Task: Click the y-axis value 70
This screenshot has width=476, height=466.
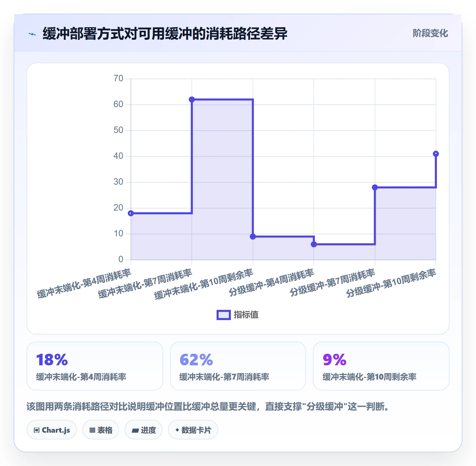Action: click(118, 79)
